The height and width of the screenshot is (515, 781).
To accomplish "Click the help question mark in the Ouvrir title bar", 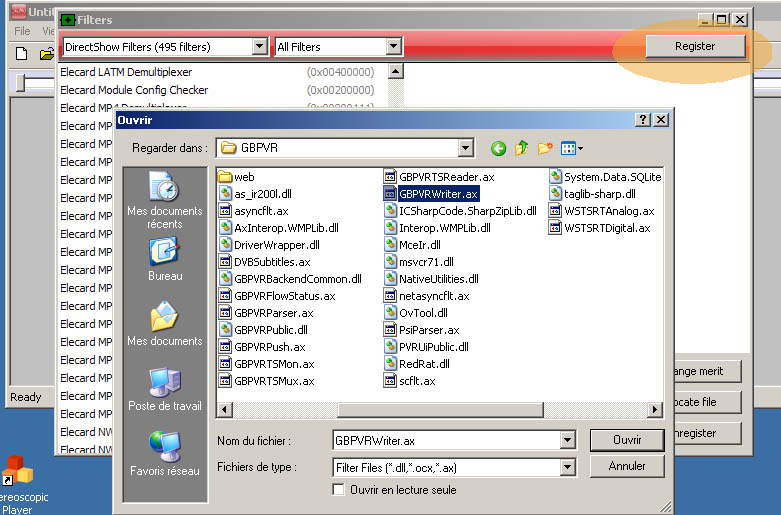I will click(643, 120).
